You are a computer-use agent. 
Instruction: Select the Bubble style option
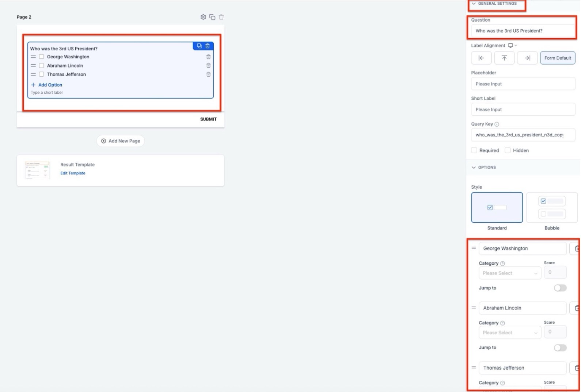coord(552,207)
